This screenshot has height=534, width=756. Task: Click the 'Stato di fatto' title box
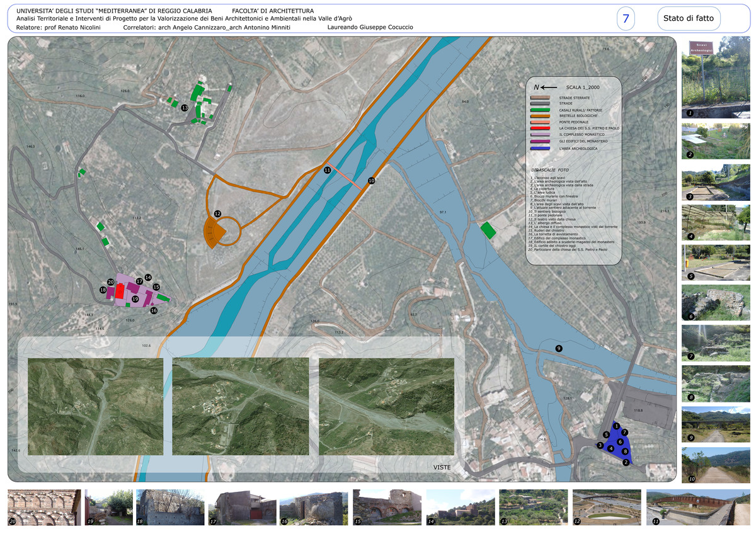689,18
